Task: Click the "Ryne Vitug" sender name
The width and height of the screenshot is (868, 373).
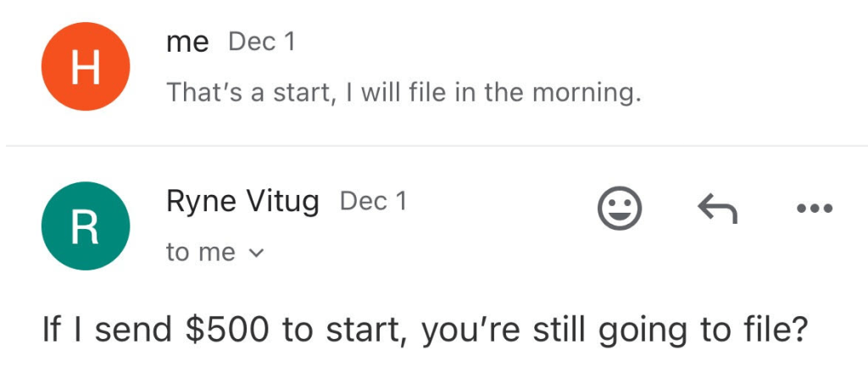Action: [242, 202]
